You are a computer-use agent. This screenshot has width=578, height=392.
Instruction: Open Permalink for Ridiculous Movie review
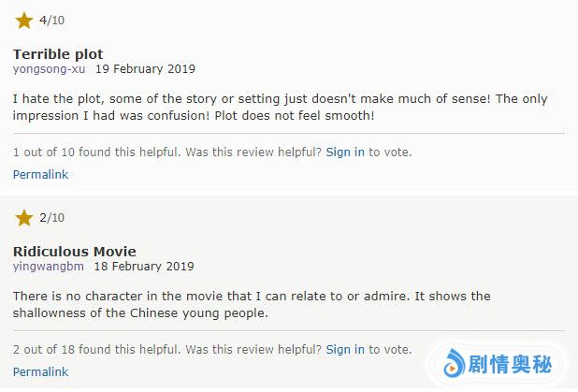(40, 371)
